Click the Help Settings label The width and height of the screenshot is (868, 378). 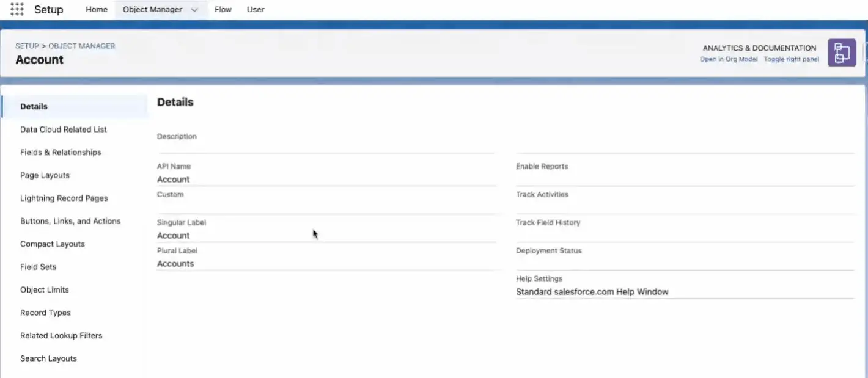tap(539, 278)
